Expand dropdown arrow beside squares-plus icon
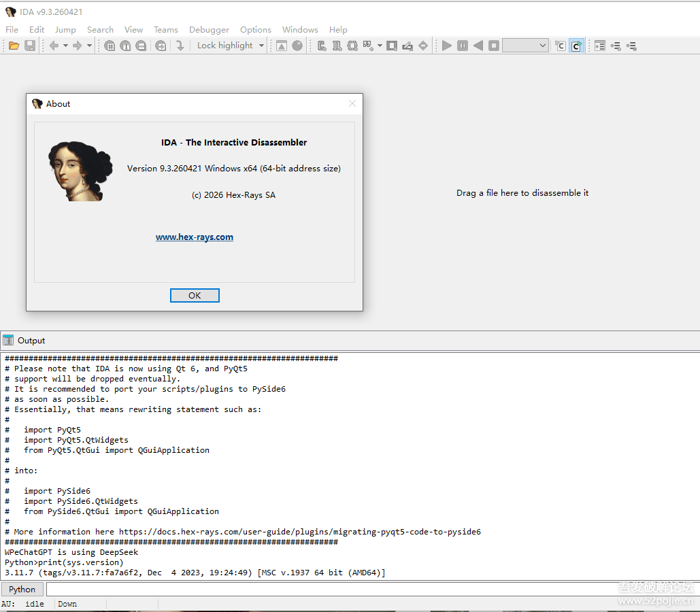 click(380, 46)
